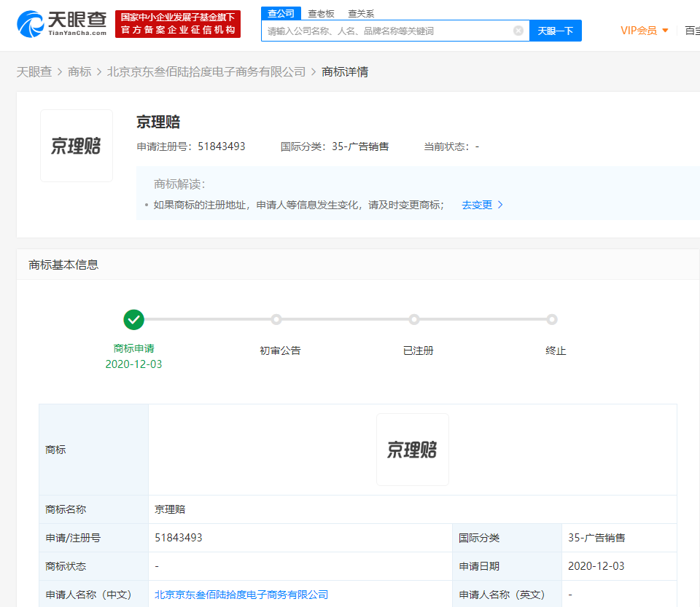Go to 天眼查 breadcrumb home

coord(34,72)
